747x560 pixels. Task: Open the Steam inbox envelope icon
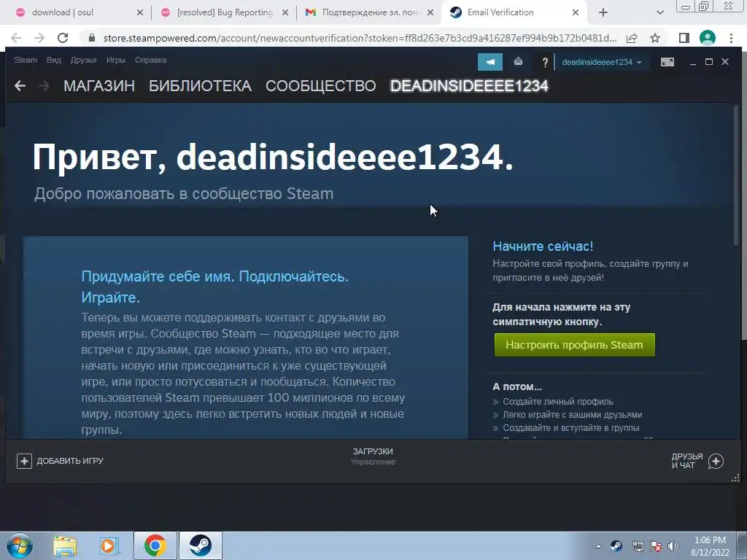[x=518, y=61]
